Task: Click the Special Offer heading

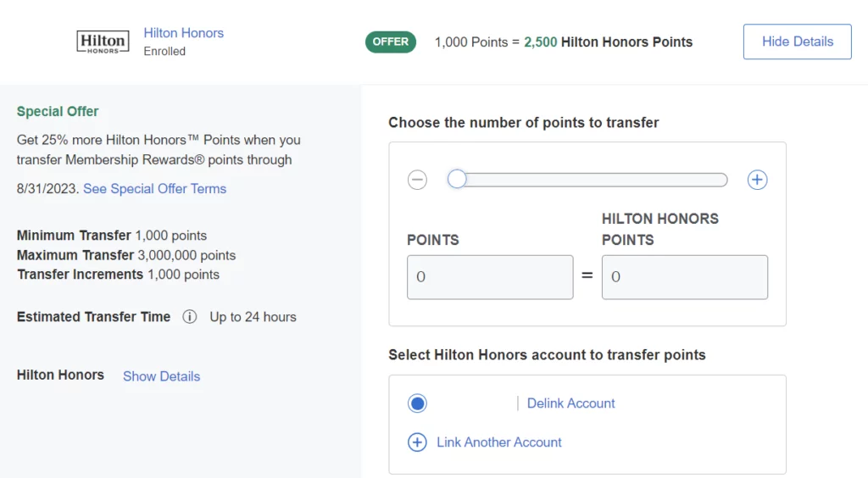Action: [58, 111]
